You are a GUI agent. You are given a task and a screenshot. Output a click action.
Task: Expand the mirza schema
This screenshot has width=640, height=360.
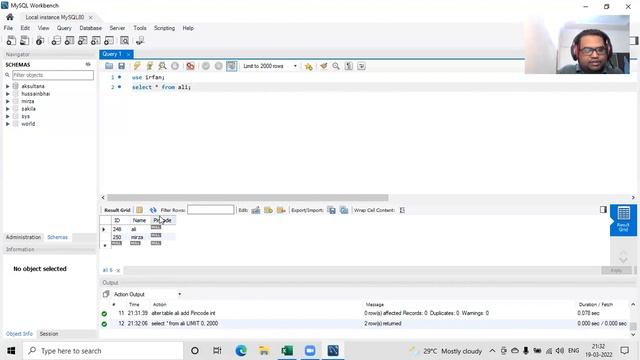(x=7, y=101)
